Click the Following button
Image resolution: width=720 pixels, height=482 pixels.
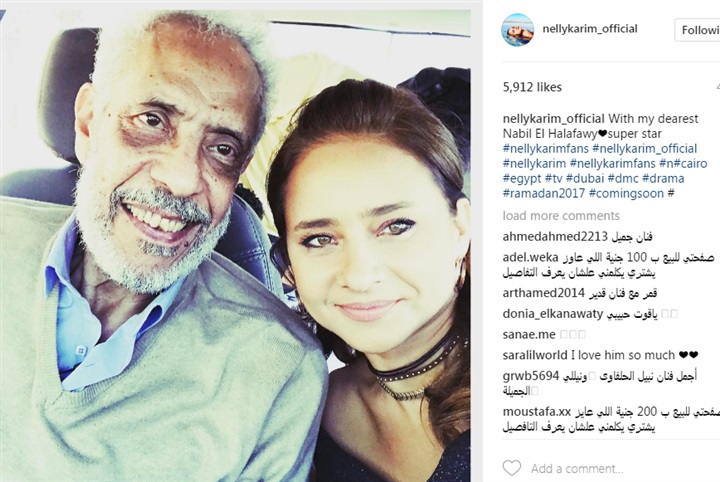tap(698, 30)
